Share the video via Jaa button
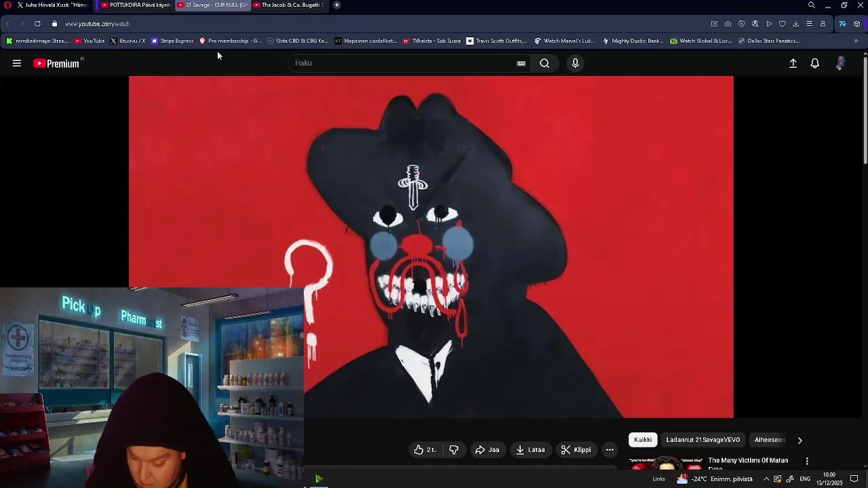 487,449
